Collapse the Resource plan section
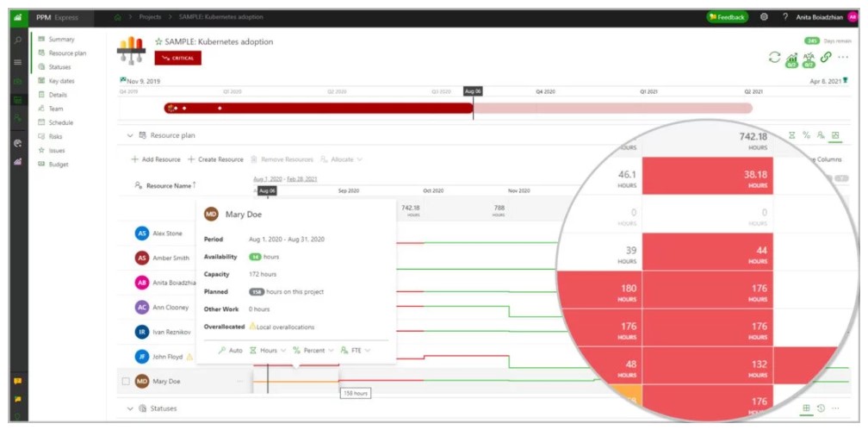868x430 pixels. coord(130,135)
